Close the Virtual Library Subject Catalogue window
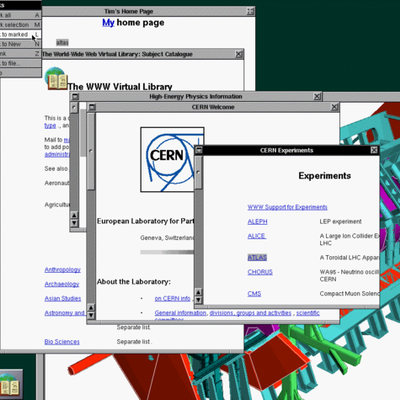Screen dimensions: 400x400 click(239, 54)
